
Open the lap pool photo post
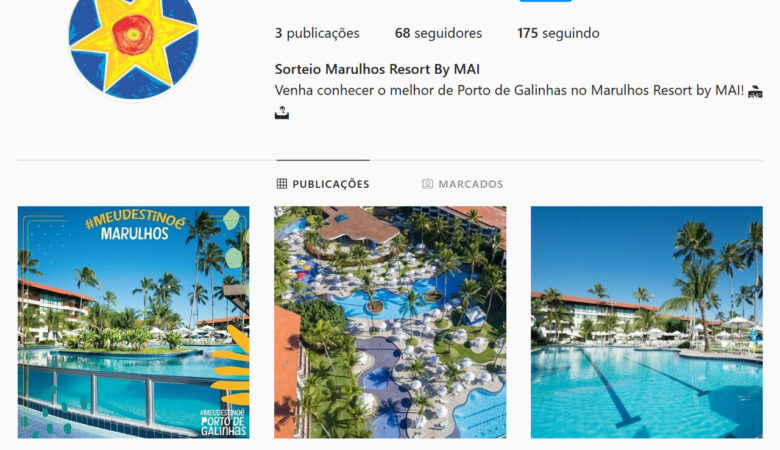[x=647, y=322]
